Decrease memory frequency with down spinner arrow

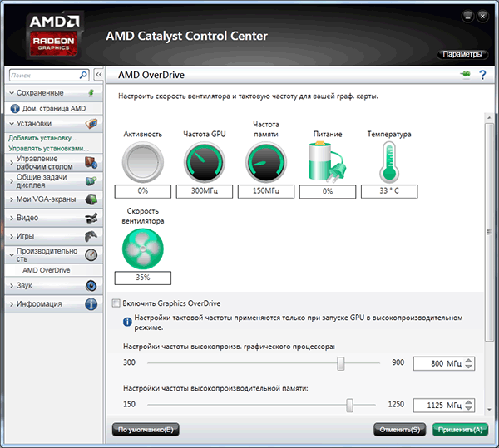coord(468,409)
